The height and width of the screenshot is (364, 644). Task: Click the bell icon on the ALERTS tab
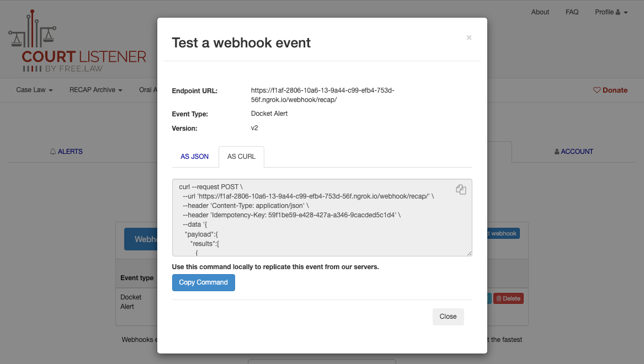53,151
